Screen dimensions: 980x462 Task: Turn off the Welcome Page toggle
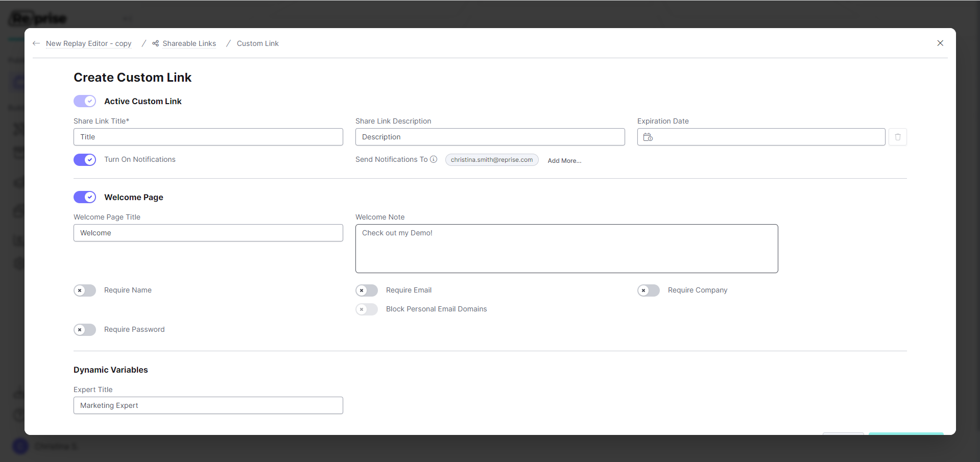coord(85,197)
